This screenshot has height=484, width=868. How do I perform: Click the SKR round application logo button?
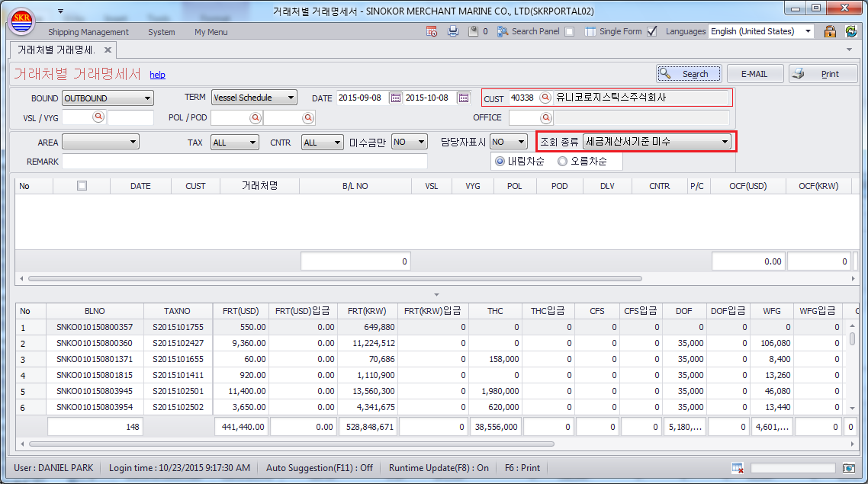point(22,21)
